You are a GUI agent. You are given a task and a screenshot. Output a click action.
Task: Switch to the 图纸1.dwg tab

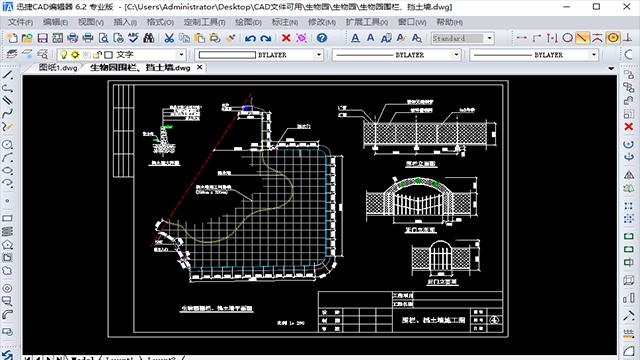point(58,67)
